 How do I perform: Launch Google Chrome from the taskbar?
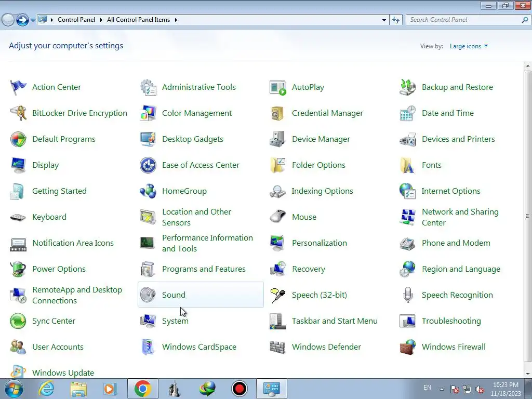pos(142,389)
